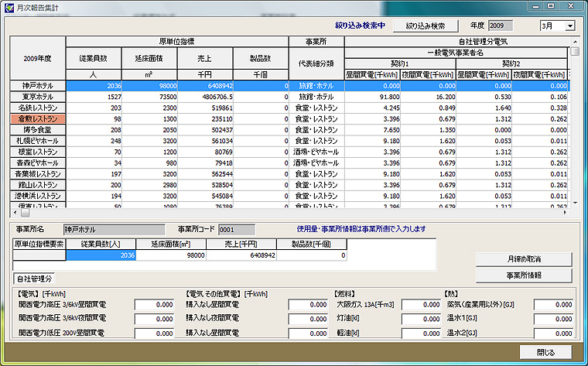Select the 東京ホテル row header
Viewport: 588px width, 366px height.
click(37, 97)
